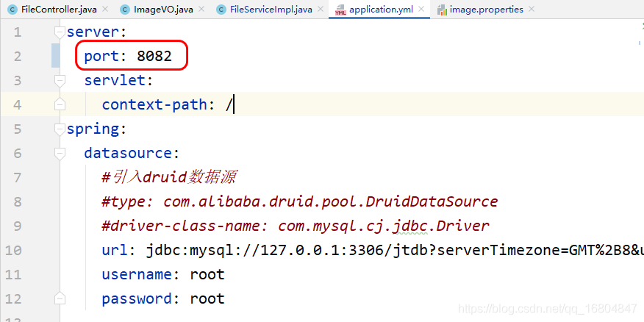Close the FileController.java tab
This screenshot has height=322, width=644.
(x=106, y=9)
